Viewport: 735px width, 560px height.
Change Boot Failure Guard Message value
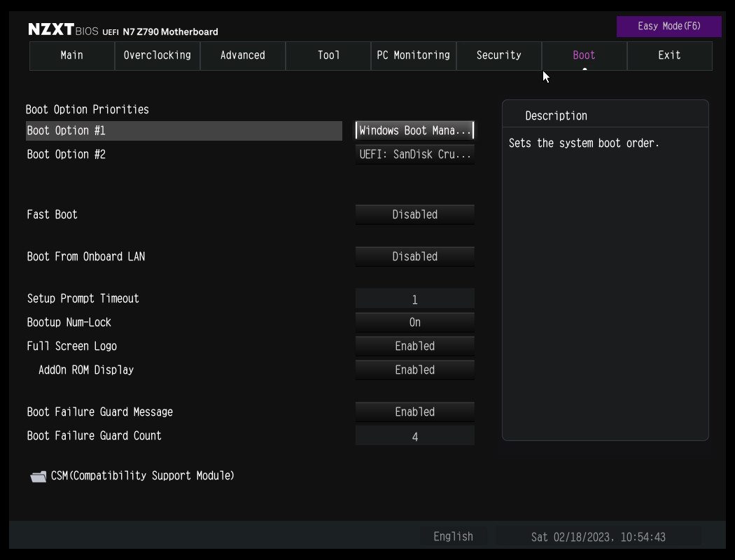coord(415,412)
